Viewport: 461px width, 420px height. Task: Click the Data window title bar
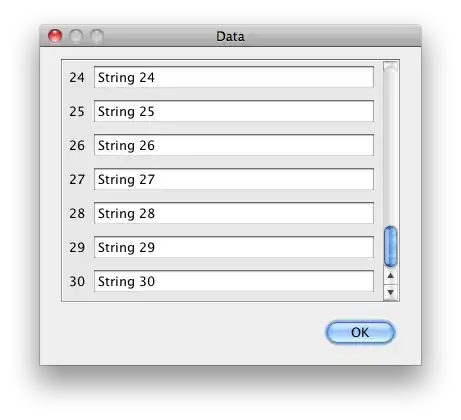(x=230, y=36)
